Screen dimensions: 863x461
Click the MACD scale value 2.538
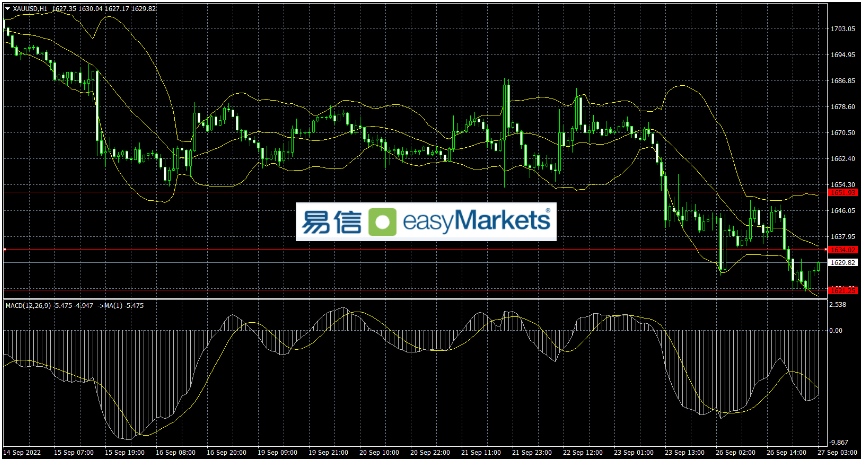click(840, 304)
